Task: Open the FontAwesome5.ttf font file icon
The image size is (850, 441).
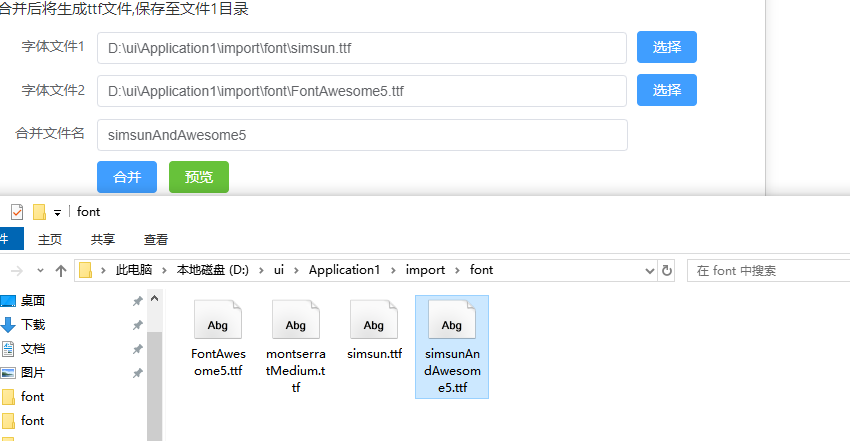Action: tap(218, 320)
